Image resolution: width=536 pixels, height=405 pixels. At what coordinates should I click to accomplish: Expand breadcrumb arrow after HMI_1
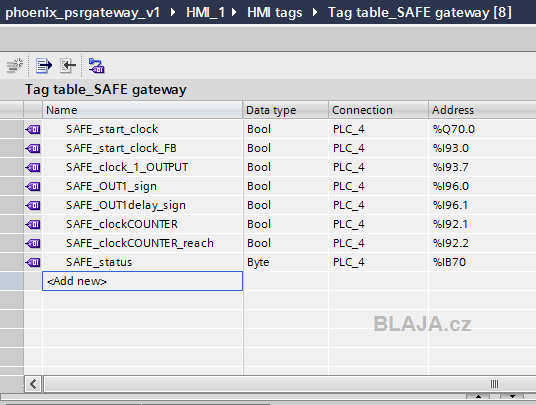click(234, 13)
